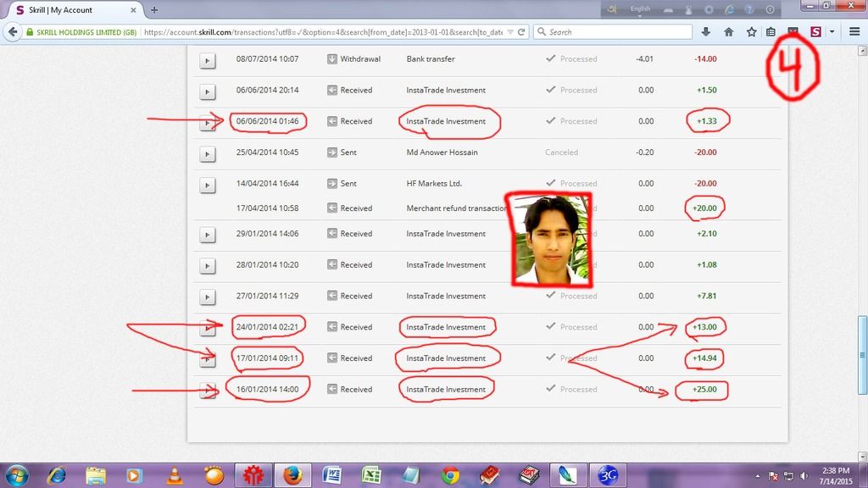Launch Internet Explorer from taskbar
This screenshot has height=488, width=868.
(57, 475)
